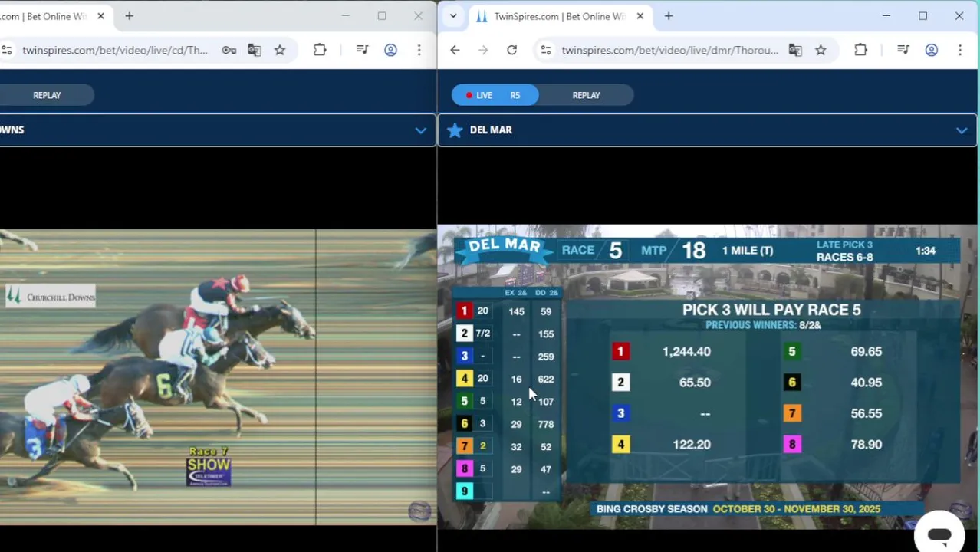
Task: Open the chat support bubble
Action: [x=939, y=534]
